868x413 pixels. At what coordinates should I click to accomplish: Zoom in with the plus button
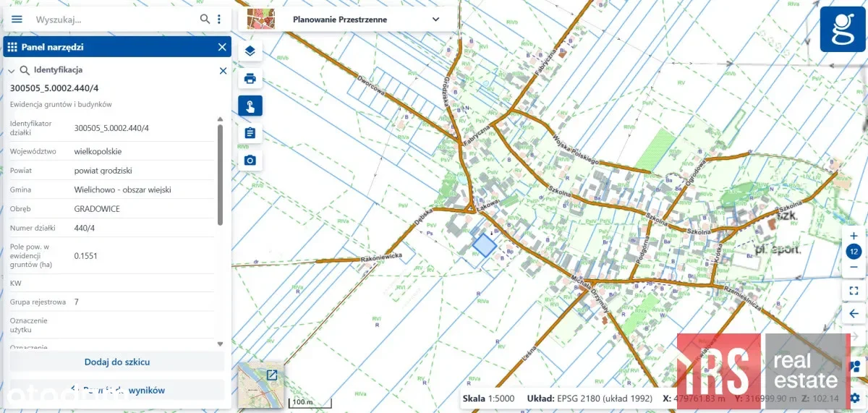[854, 237]
